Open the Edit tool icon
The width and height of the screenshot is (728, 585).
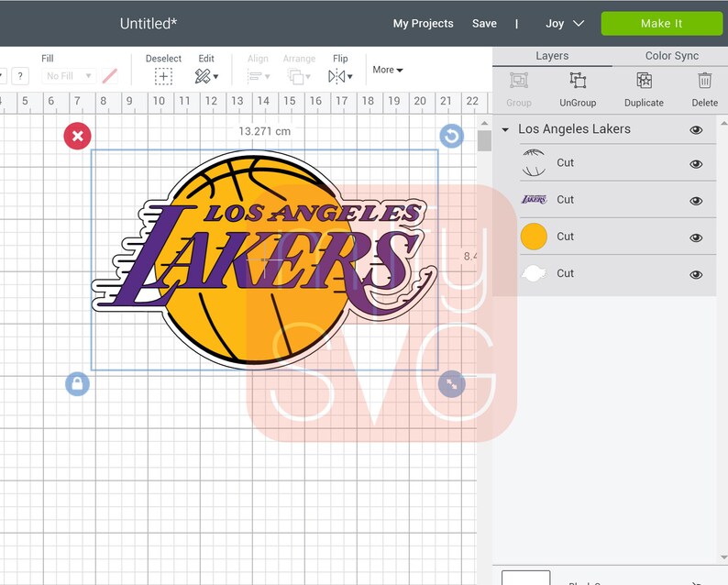[203, 76]
